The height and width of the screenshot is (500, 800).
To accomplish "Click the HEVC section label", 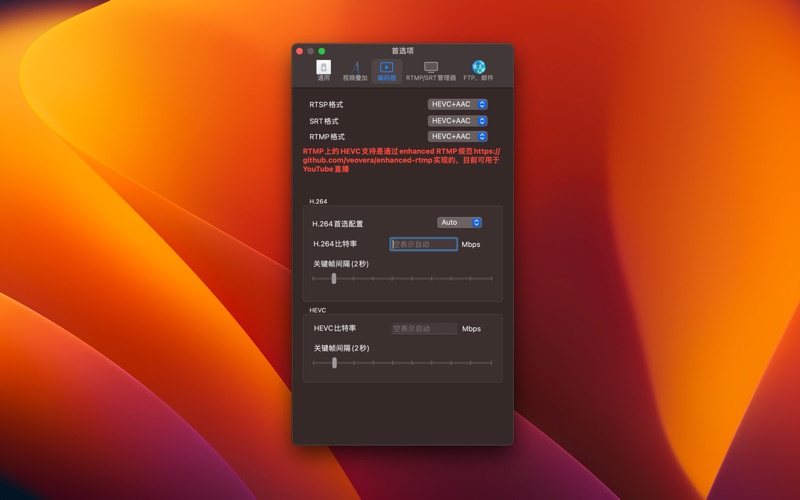I will click(x=317, y=310).
